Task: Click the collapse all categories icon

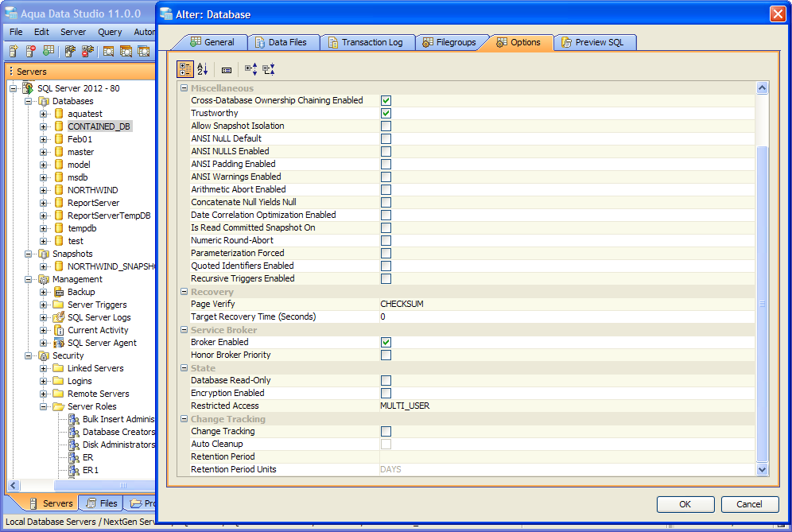Action: click(269, 69)
